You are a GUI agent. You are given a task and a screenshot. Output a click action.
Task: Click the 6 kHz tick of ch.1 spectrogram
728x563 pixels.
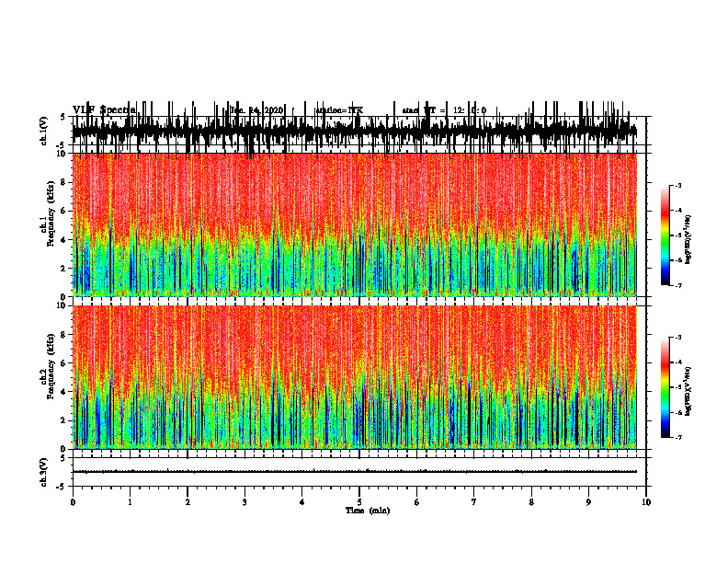(64, 211)
